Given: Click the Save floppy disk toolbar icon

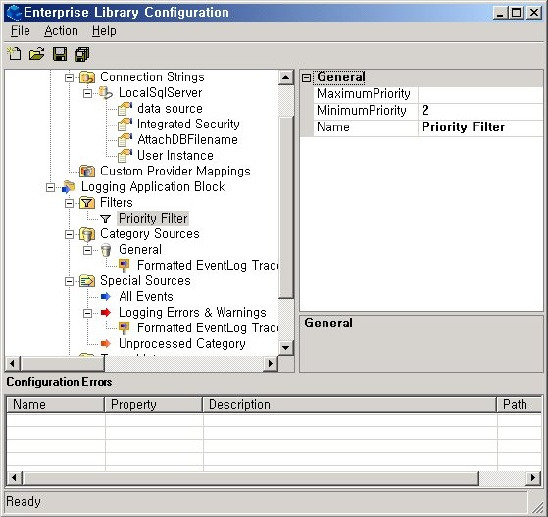Looking at the screenshot, I should pos(60,54).
